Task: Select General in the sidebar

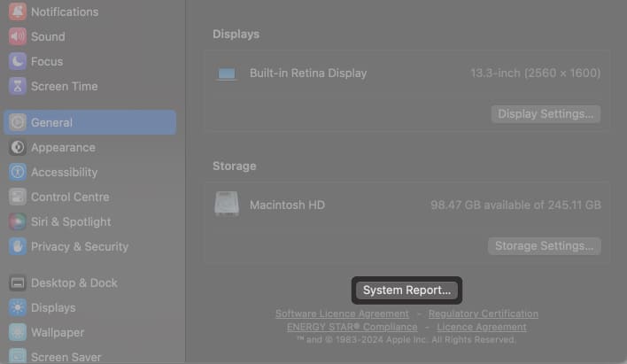Action: click(90, 122)
